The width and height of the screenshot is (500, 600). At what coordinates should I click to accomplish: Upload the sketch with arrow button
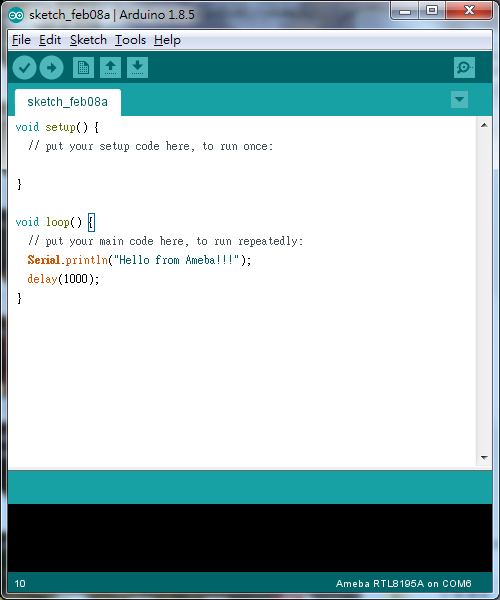coord(52,68)
